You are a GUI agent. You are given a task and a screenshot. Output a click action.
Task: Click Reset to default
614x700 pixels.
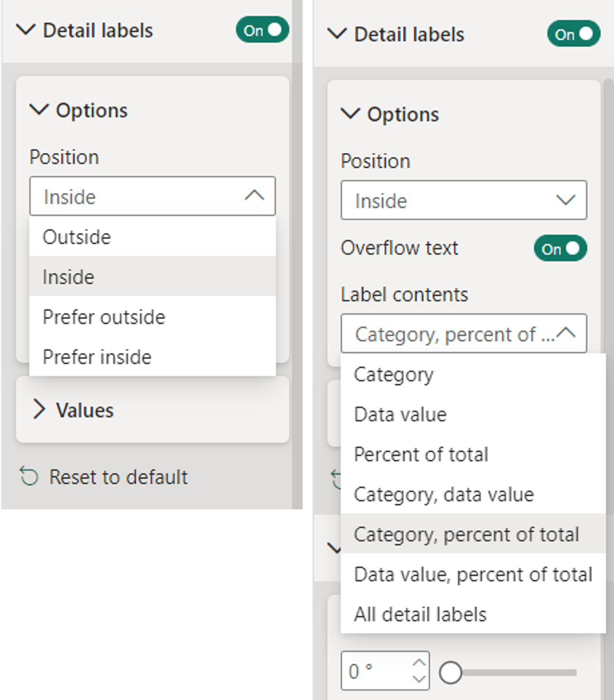click(x=118, y=477)
